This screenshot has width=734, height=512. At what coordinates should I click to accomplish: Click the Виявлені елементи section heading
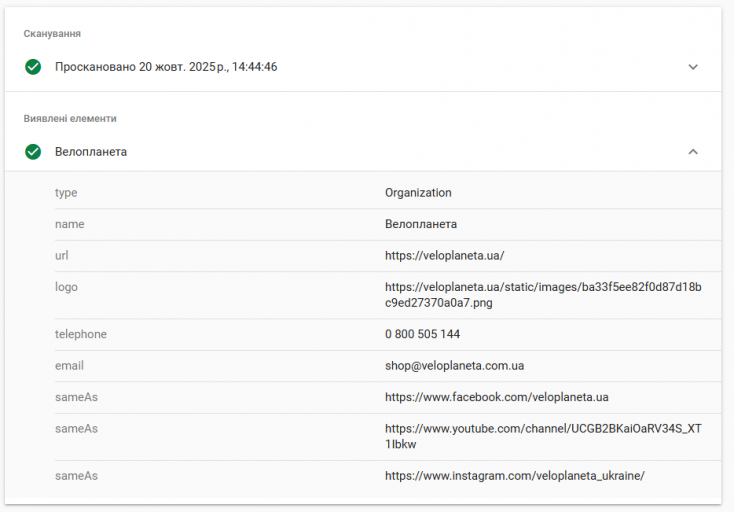point(70,118)
